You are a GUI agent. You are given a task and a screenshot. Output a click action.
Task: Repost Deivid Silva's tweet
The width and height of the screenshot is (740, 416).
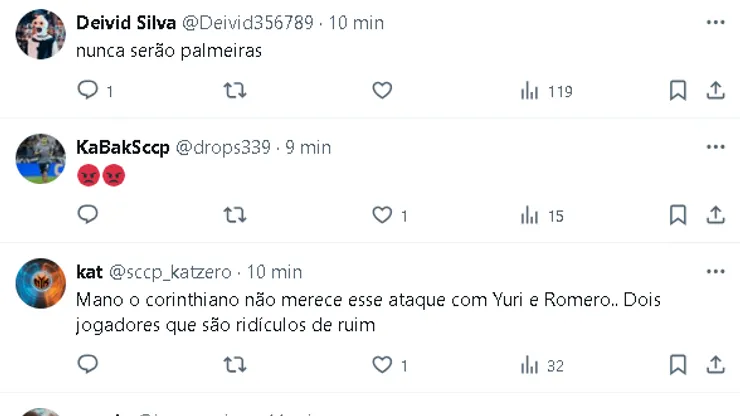(234, 91)
